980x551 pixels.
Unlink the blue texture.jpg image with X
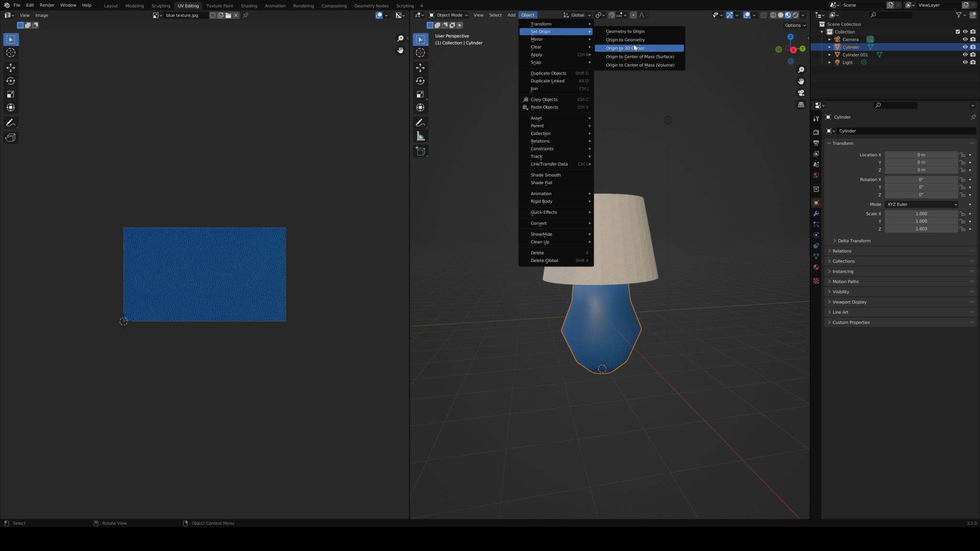click(236, 15)
